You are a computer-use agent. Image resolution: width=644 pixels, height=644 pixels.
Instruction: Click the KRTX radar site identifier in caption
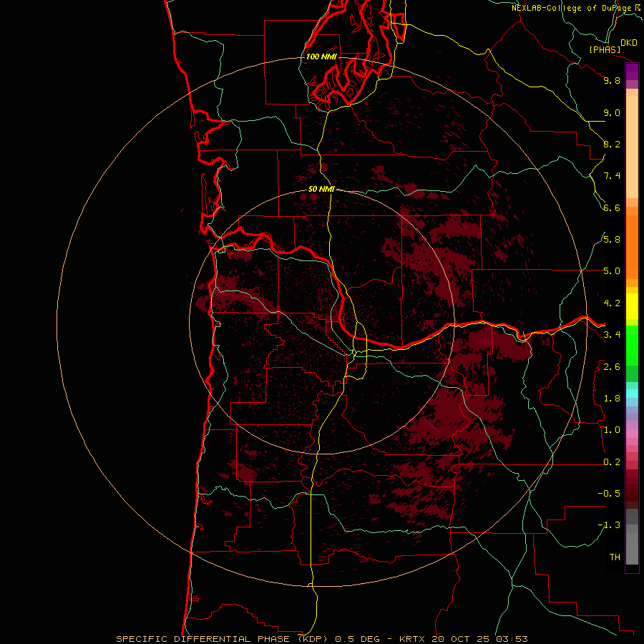tap(413, 639)
